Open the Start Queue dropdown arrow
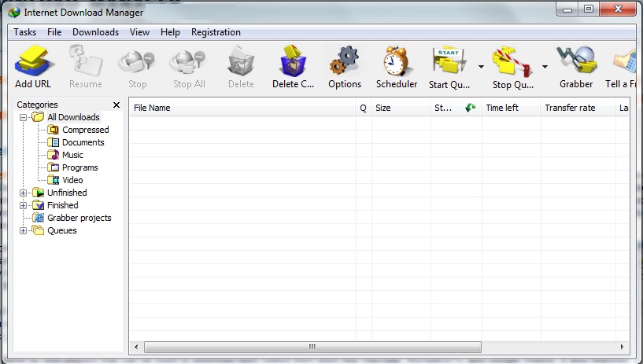643x364 pixels. point(481,66)
